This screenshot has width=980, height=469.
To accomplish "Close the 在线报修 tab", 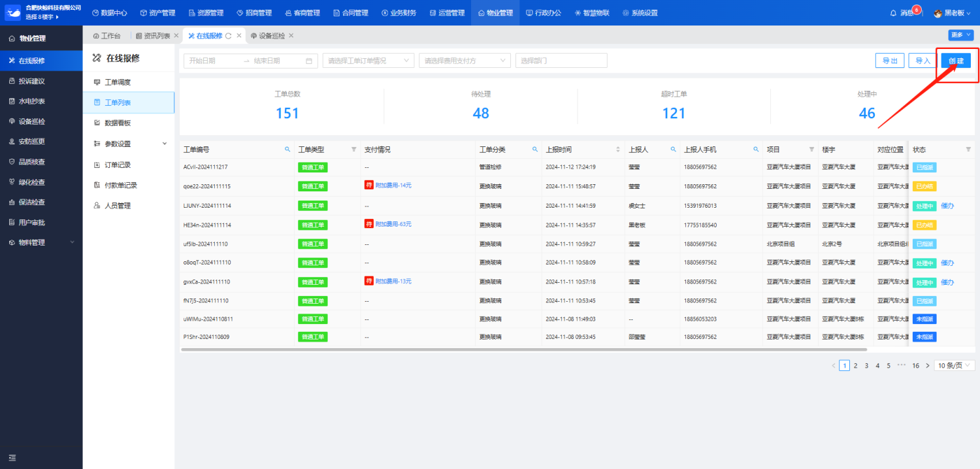I will point(239,35).
